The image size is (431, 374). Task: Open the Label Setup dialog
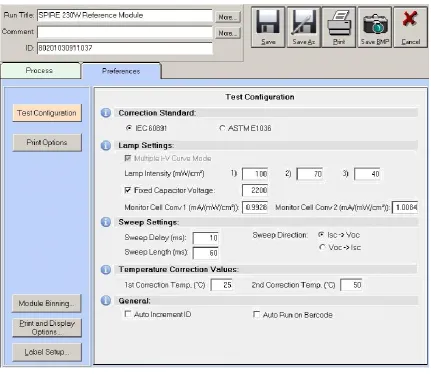point(47,352)
